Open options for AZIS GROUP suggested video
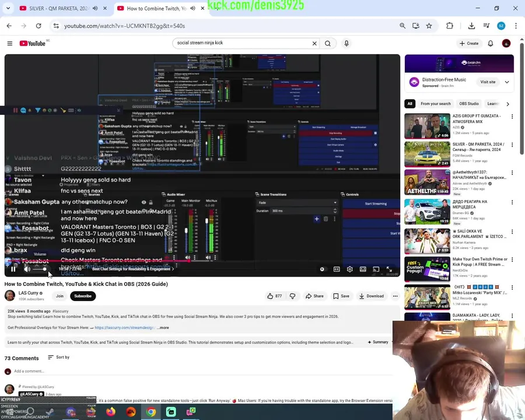 click(512, 116)
